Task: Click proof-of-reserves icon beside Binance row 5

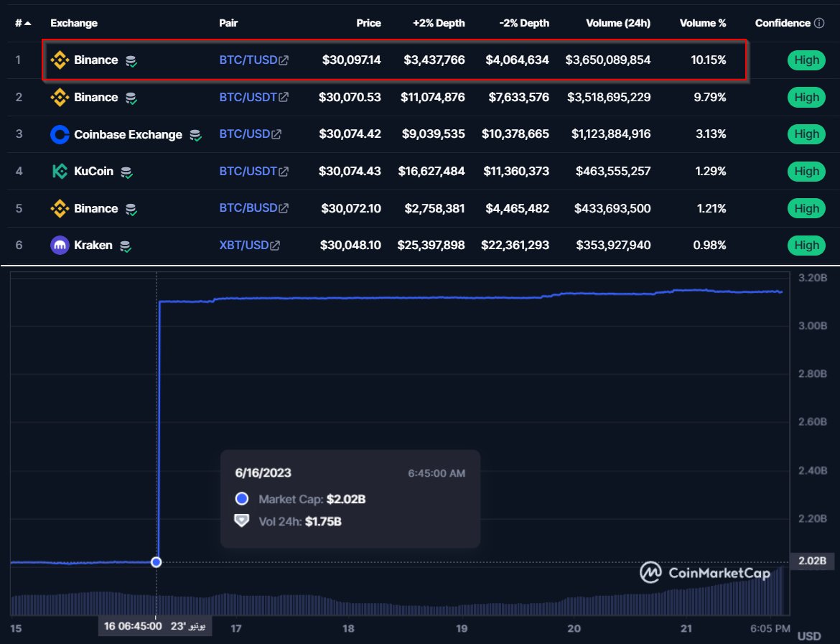Action: click(131, 209)
